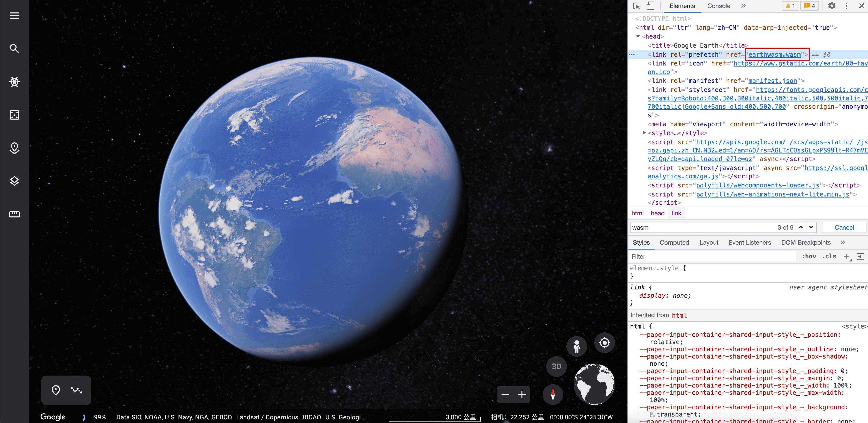Viewport: 868px width, 423px height.
Task: Switch to the Layout tab
Action: 709,243
